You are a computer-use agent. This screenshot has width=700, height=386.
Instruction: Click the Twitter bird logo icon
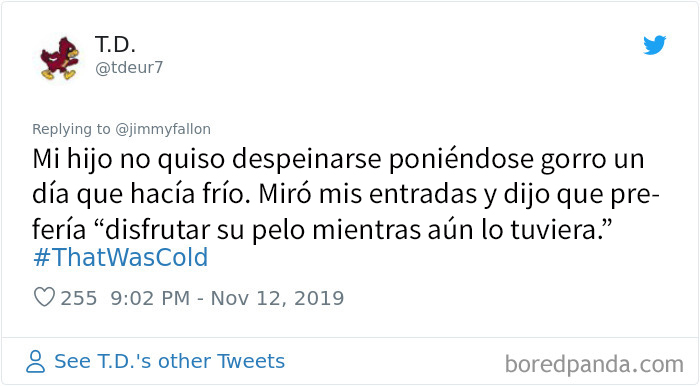pos(654,45)
